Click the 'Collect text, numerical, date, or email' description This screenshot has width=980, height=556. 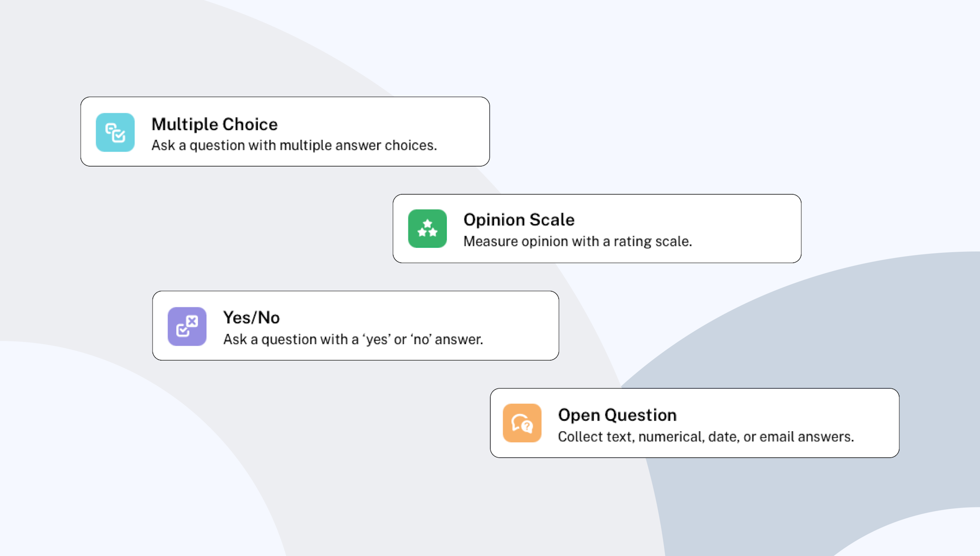(x=705, y=437)
